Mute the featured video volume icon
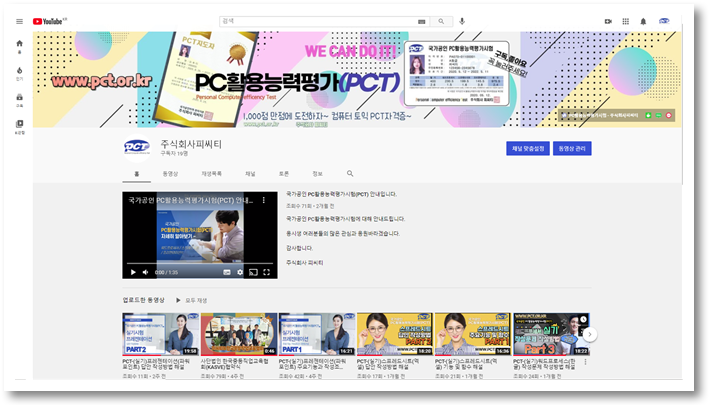The width and height of the screenshot is (709, 405). coord(146,272)
